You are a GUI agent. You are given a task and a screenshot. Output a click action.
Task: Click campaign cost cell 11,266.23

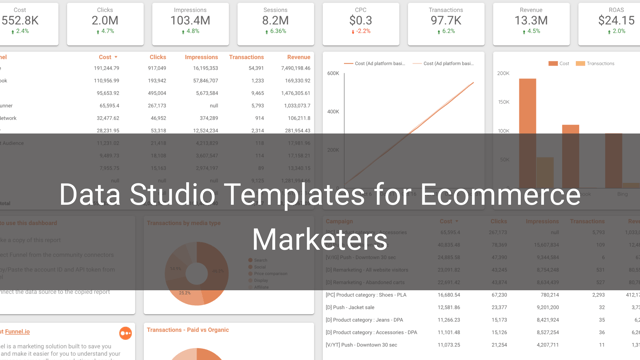click(x=449, y=320)
